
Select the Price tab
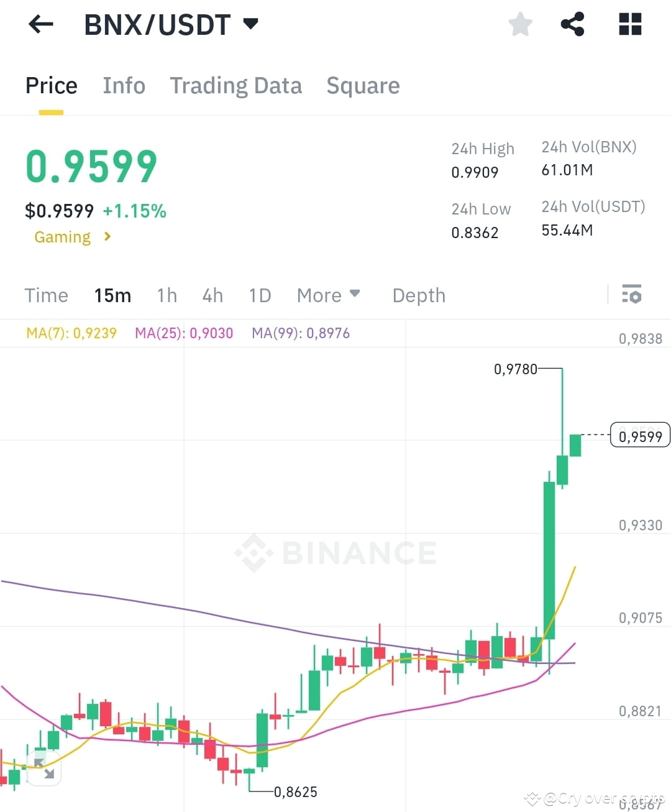click(x=52, y=86)
